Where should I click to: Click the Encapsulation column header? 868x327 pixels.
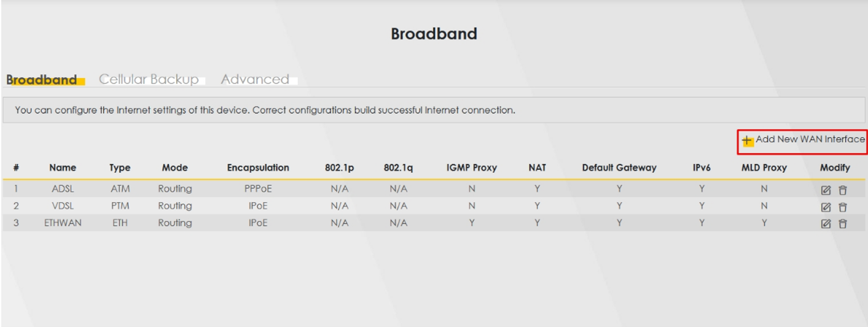click(x=258, y=167)
